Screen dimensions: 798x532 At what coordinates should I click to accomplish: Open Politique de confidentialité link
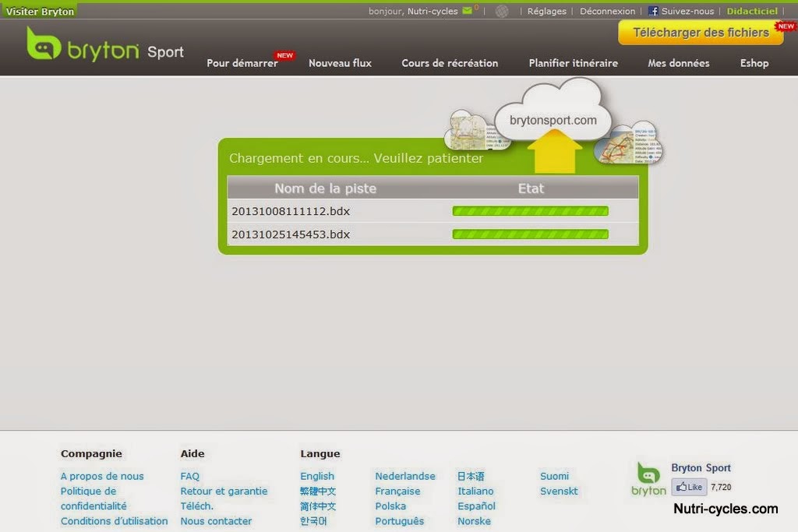(x=94, y=499)
